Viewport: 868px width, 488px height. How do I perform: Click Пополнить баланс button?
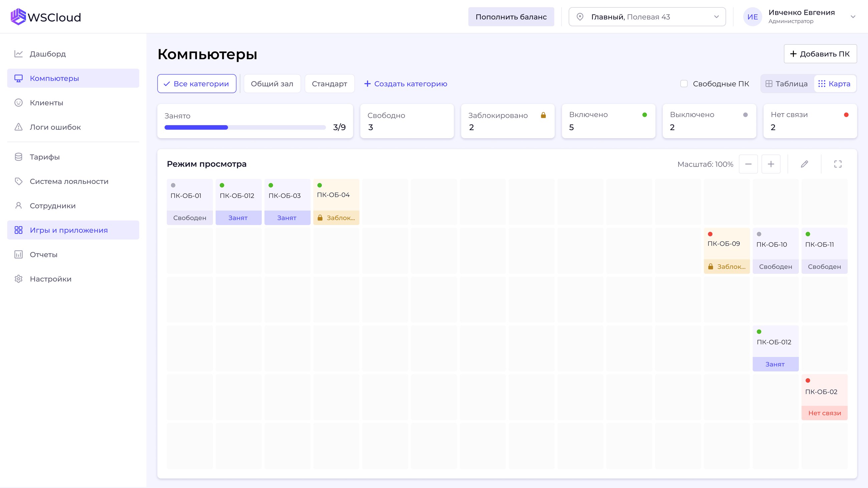tap(511, 17)
